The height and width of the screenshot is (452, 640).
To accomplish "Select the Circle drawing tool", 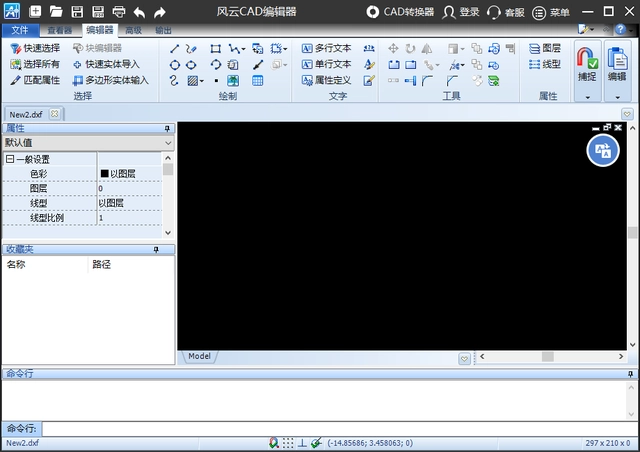I will [x=175, y=65].
